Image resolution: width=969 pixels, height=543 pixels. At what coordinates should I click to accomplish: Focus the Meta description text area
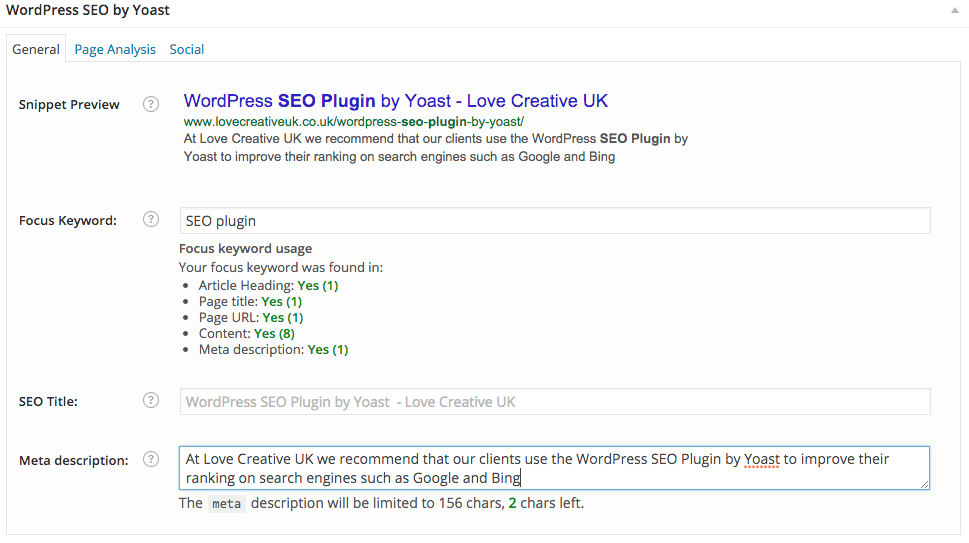click(554, 468)
